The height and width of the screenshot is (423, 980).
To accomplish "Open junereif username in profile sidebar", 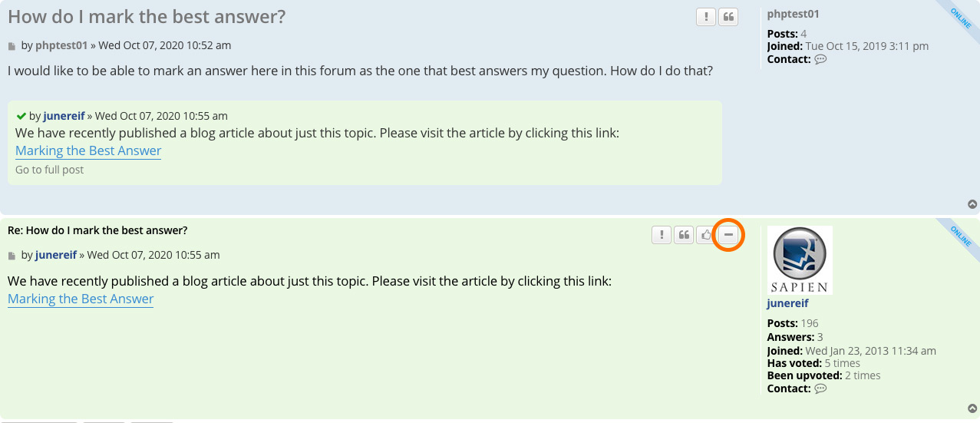I will (787, 303).
